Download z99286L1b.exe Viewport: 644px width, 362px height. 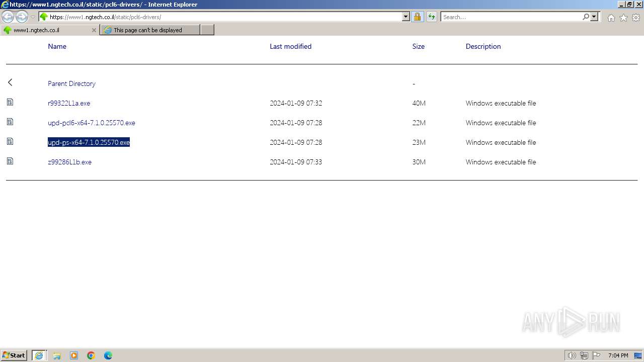(x=69, y=162)
